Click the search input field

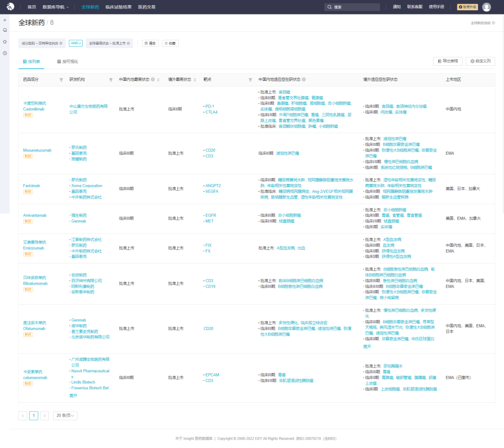click(352, 7)
